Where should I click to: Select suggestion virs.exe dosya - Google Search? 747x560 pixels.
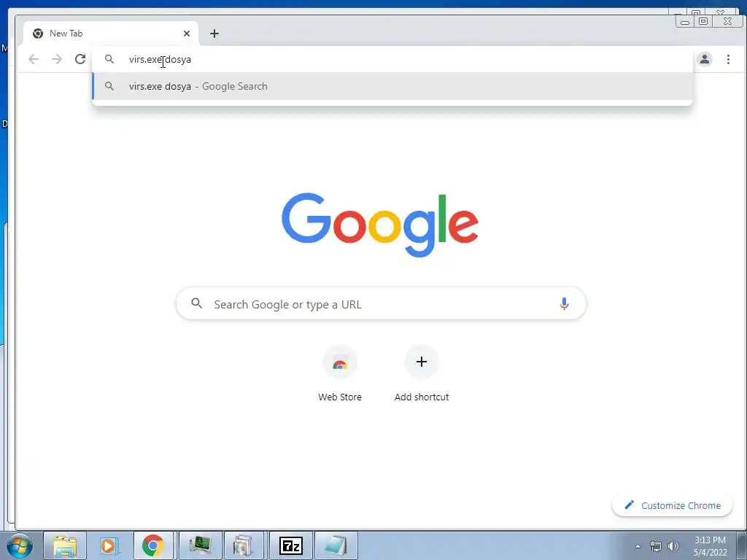392,86
